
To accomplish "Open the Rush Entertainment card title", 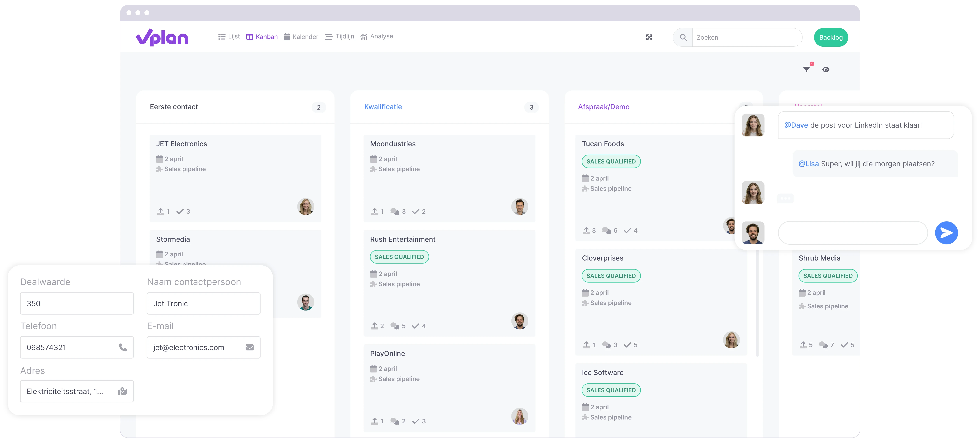I will coord(403,239).
